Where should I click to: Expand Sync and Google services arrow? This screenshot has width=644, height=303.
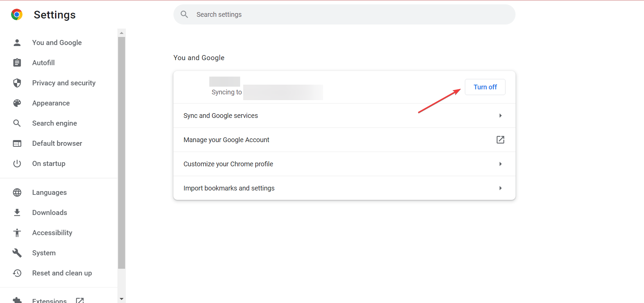(x=500, y=116)
